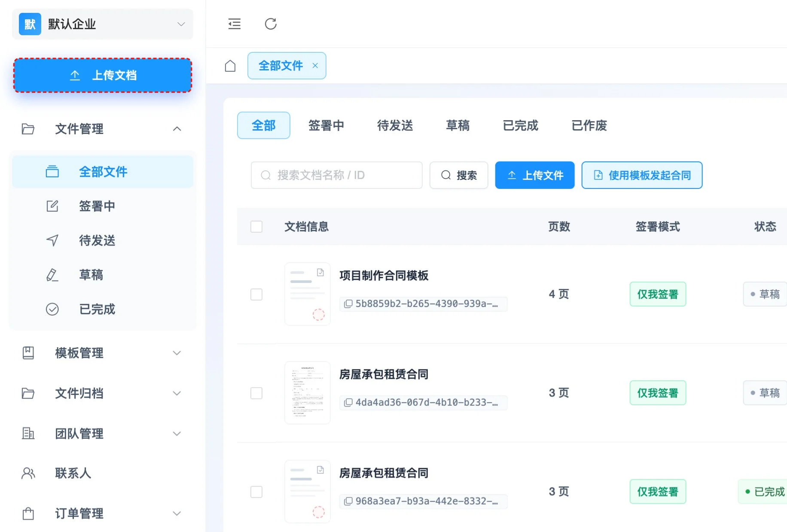
Task: Click the edit icon beside 签署中
Action: click(52, 206)
